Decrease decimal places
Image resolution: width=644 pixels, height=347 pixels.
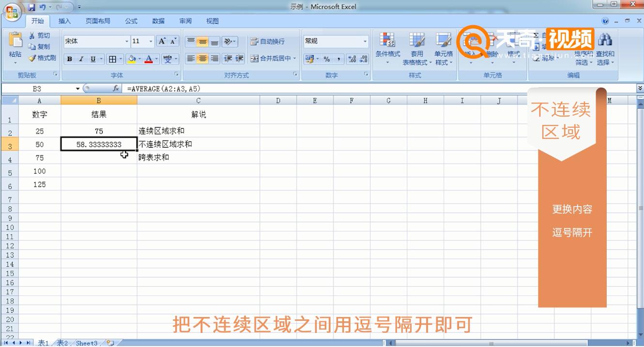[x=363, y=59]
